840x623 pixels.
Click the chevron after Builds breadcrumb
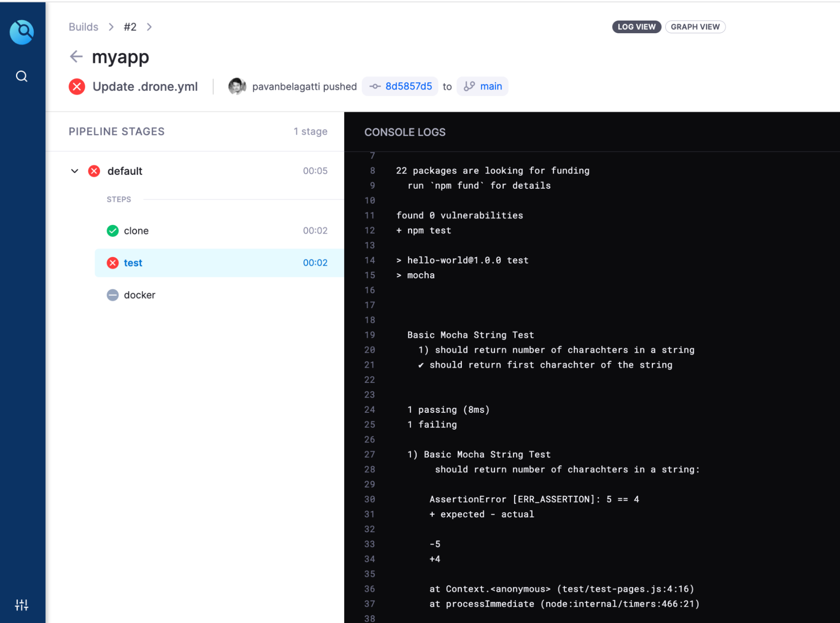coord(111,27)
